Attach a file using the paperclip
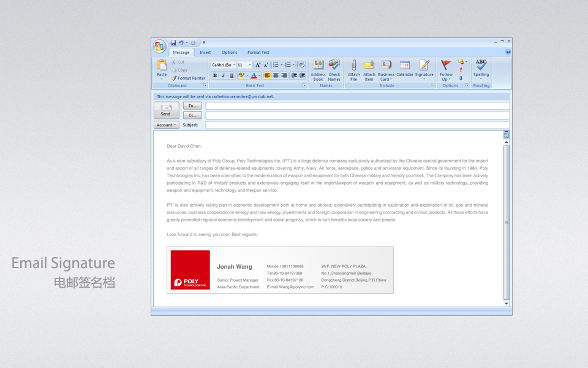The width and height of the screenshot is (588, 368). [353, 70]
